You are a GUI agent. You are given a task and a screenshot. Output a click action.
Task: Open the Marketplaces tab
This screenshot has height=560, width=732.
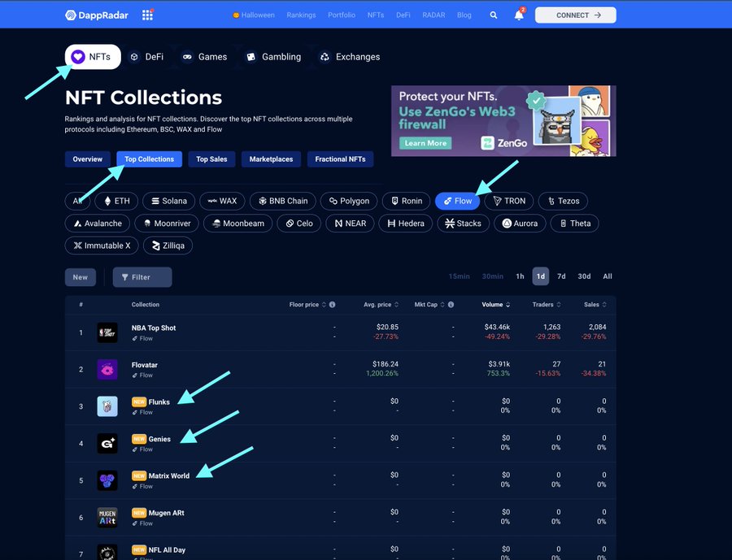point(271,159)
